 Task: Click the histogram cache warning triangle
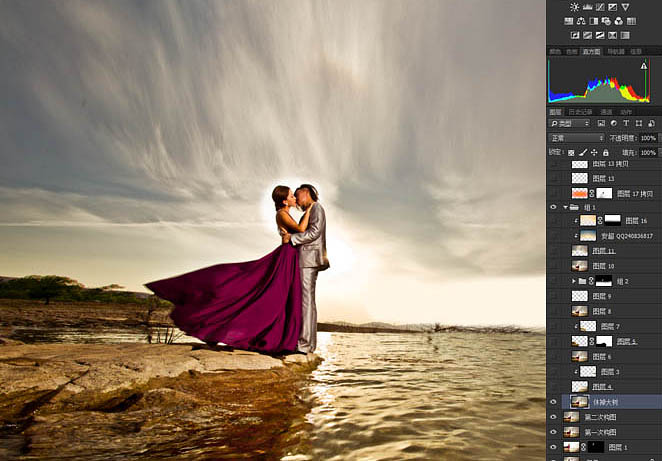tap(644, 66)
